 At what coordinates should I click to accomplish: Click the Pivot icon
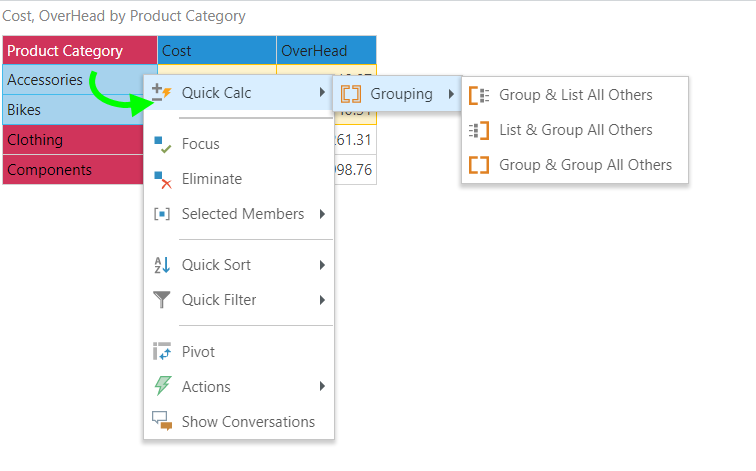[162, 352]
